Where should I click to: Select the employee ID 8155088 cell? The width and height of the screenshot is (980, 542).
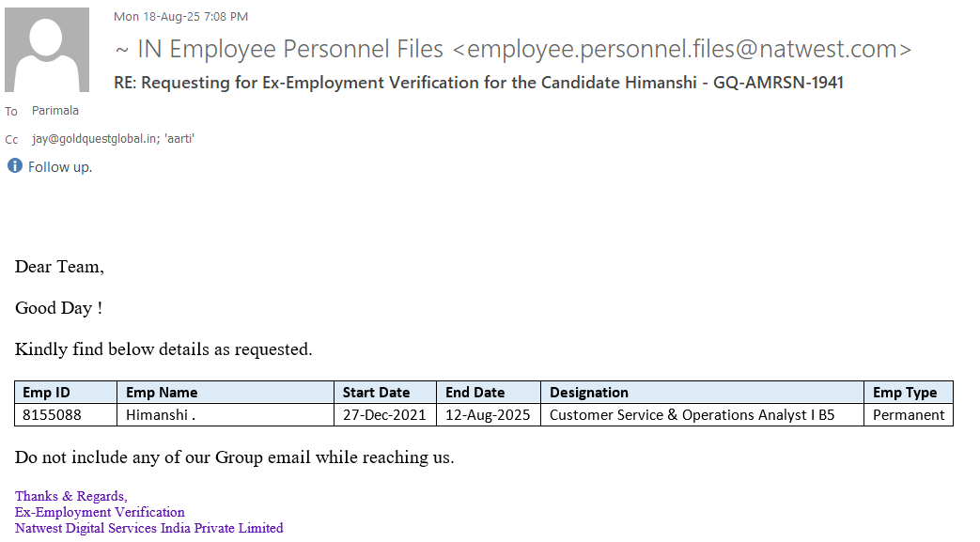(x=52, y=415)
